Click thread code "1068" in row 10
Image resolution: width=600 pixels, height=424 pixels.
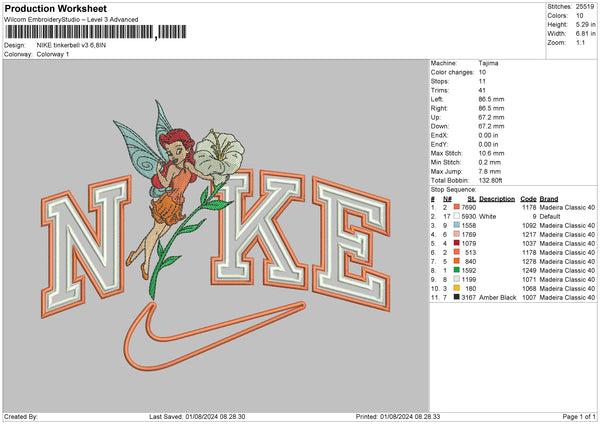pyautogui.click(x=529, y=288)
